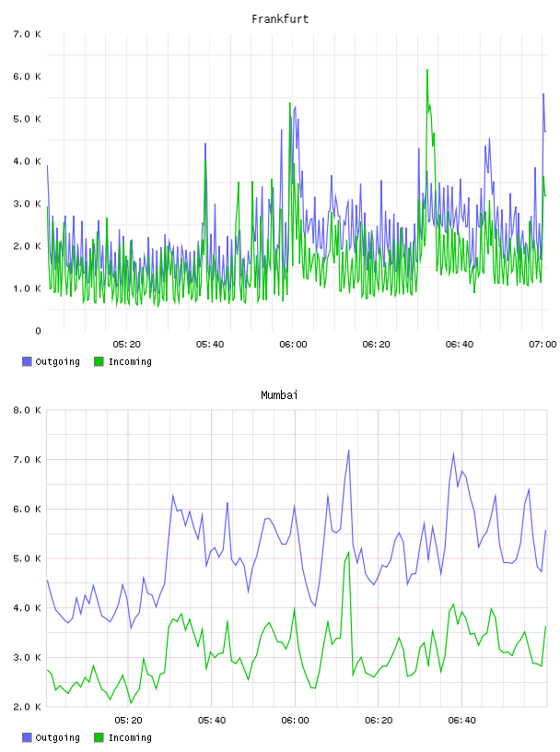Click the 8.0 K axis label in Mumbai

[x=28, y=410]
